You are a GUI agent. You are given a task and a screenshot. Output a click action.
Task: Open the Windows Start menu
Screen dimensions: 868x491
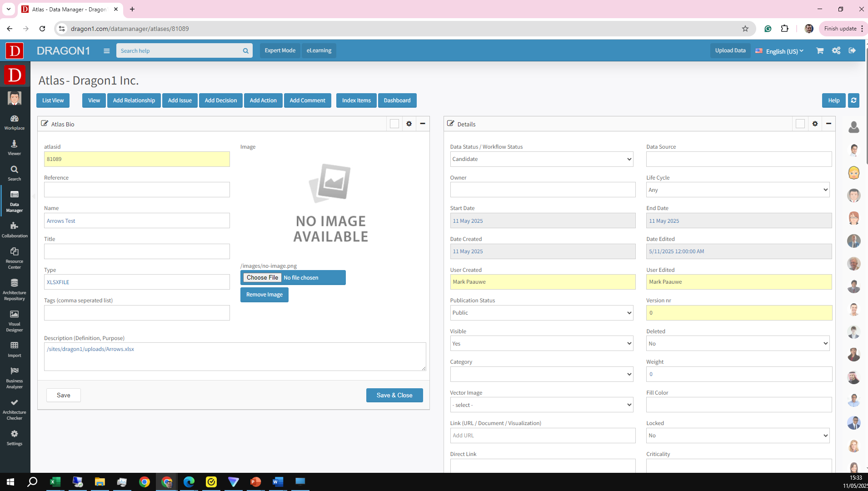pyautogui.click(x=10, y=482)
